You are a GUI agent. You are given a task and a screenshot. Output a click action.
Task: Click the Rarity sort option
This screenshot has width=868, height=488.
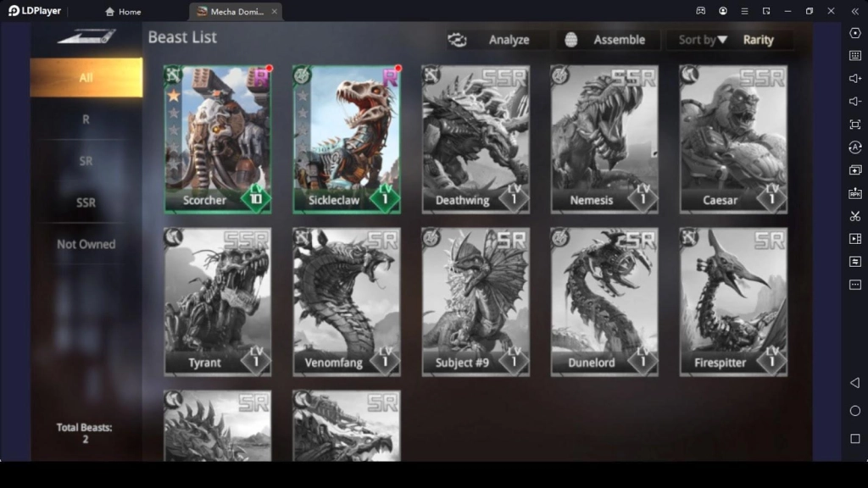pyautogui.click(x=758, y=40)
